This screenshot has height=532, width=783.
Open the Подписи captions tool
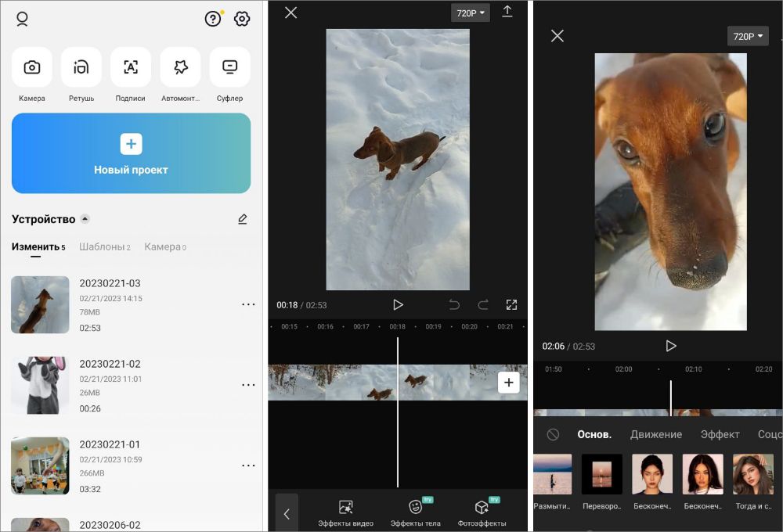(x=131, y=67)
